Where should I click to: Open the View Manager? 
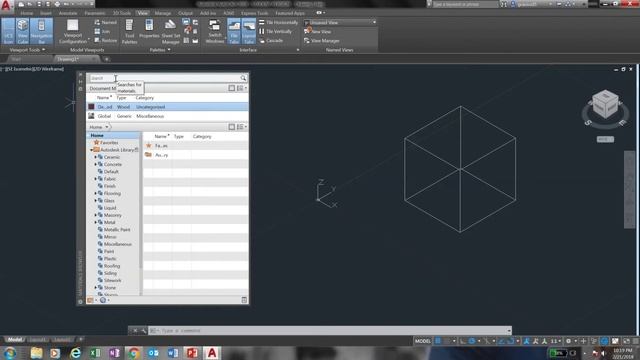tap(322, 41)
